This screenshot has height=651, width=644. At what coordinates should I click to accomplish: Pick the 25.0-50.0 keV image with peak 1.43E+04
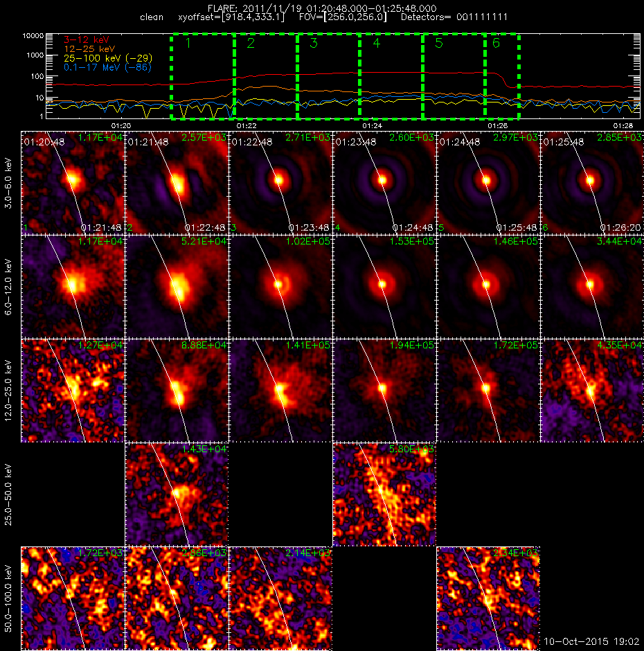coord(177,494)
